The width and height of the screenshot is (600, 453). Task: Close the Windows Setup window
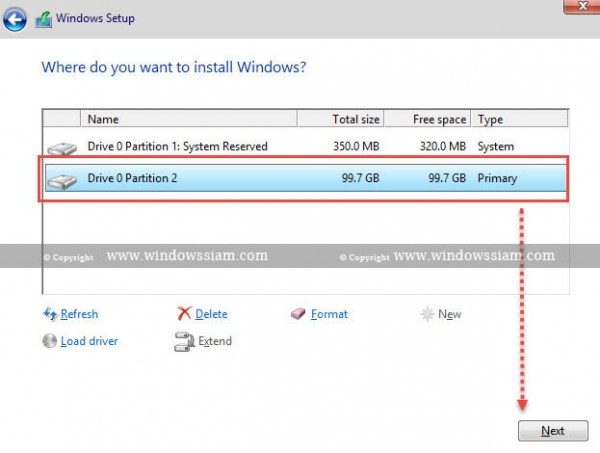(x=582, y=6)
